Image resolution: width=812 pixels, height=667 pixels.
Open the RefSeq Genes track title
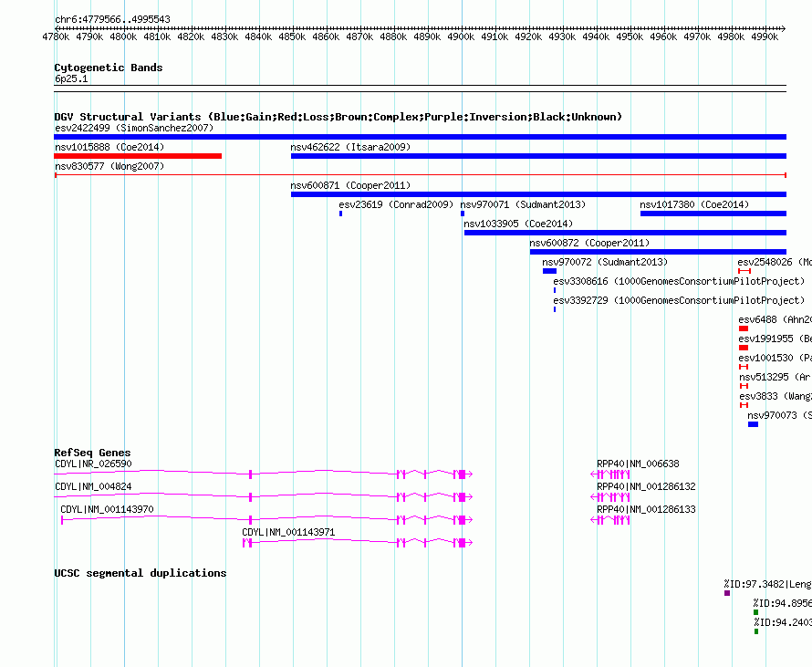point(92,452)
